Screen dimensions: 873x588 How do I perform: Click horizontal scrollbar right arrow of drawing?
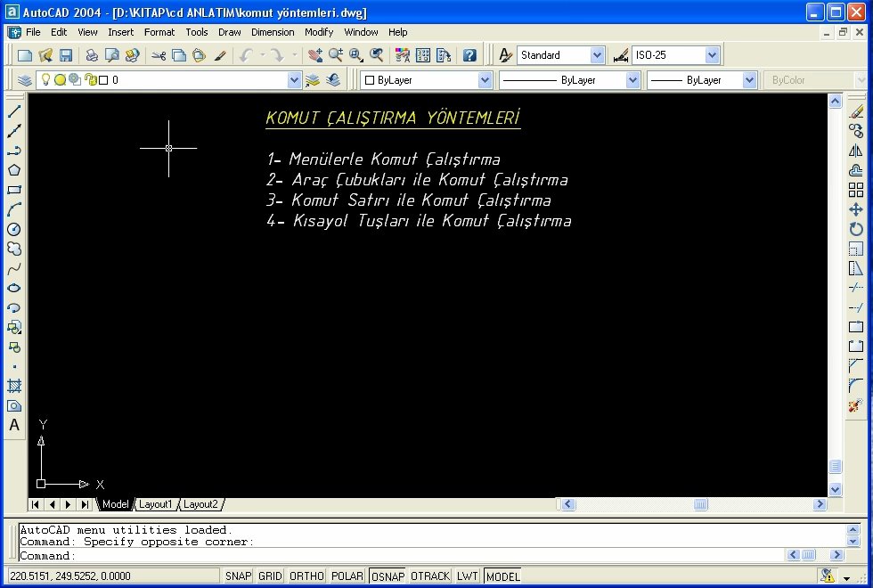[820, 504]
